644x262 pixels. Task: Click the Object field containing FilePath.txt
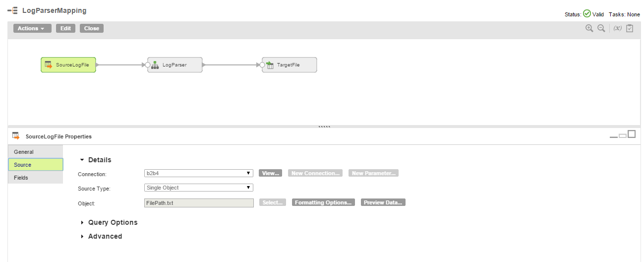[x=199, y=203]
